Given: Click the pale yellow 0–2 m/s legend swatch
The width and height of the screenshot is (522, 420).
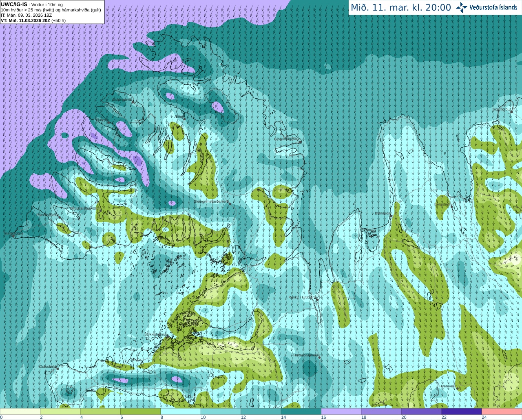Looking at the screenshot, I should click(20, 411).
